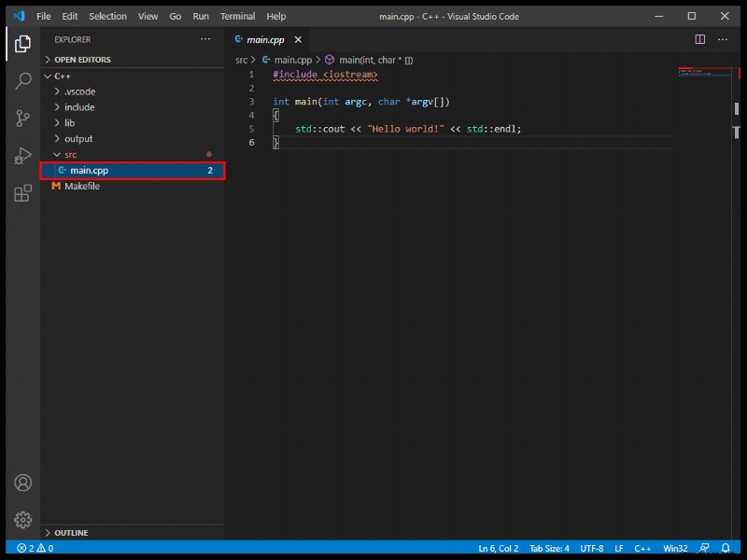The width and height of the screenshot is (747, 560).
Task: Change Win32 configuration in status bar
Action: [x=675, y=548]
